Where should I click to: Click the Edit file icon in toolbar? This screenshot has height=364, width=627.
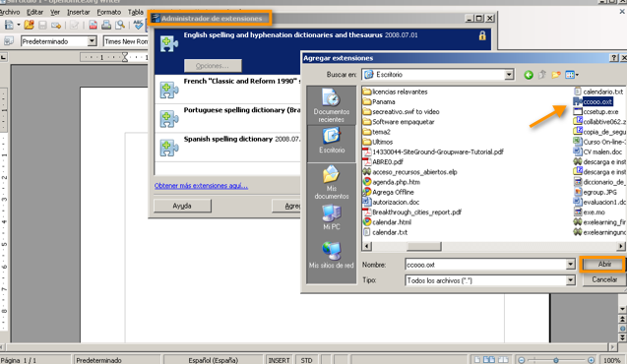[x=74, y=26]
